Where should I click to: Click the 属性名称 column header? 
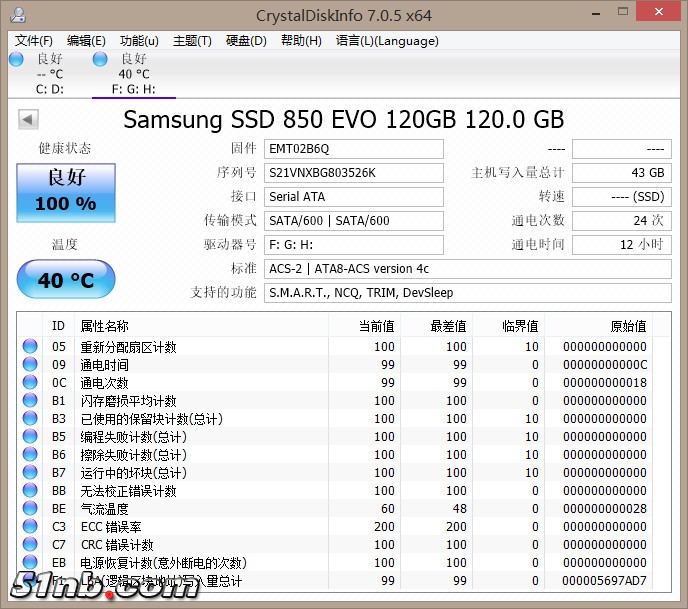tap(105, 326)
